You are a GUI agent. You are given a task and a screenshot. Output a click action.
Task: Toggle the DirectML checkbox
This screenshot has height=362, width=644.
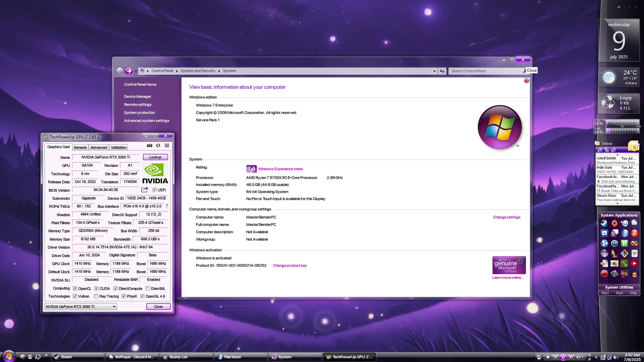[x=148, y=289]
